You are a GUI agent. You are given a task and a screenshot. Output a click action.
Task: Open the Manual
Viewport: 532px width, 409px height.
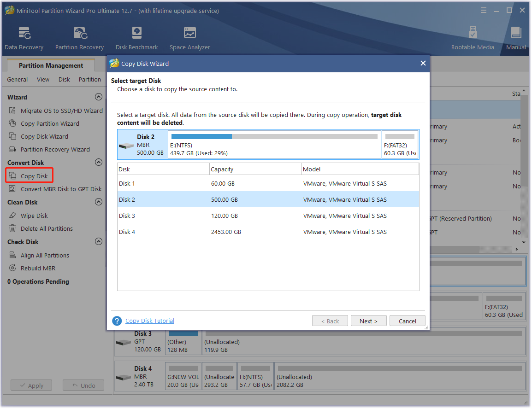516,38
